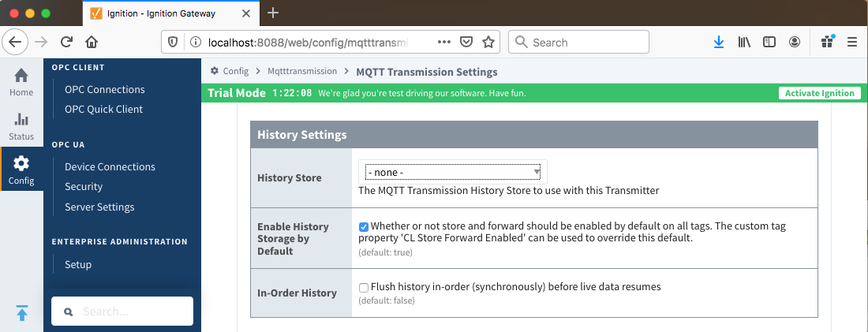Click the Trial Mode timer text
Viewport: 868px width, 332px height.
292,93
